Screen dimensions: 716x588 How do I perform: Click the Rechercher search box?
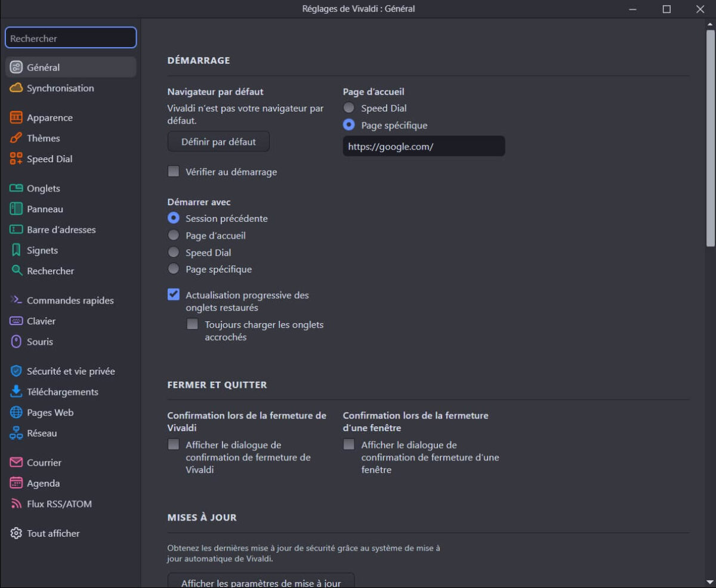coord(70,38)
